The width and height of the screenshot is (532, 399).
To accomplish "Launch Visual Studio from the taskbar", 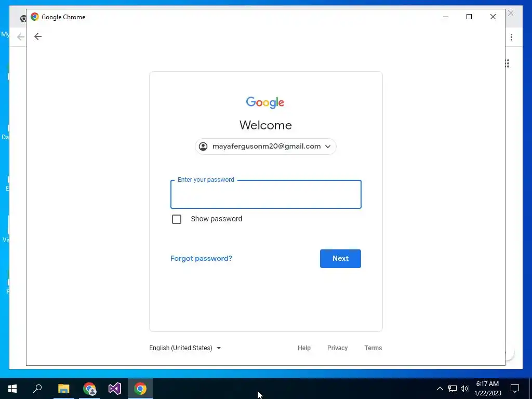I will pos(115,389).
